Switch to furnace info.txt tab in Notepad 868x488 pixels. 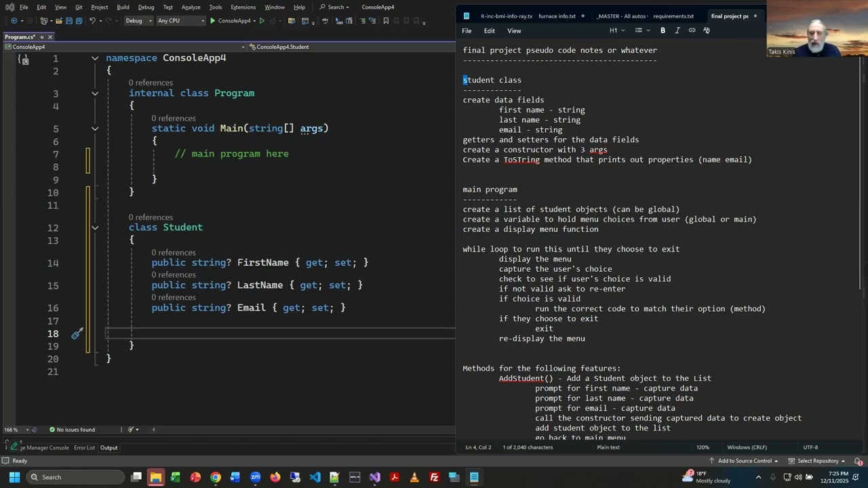(x=557, y=16)
